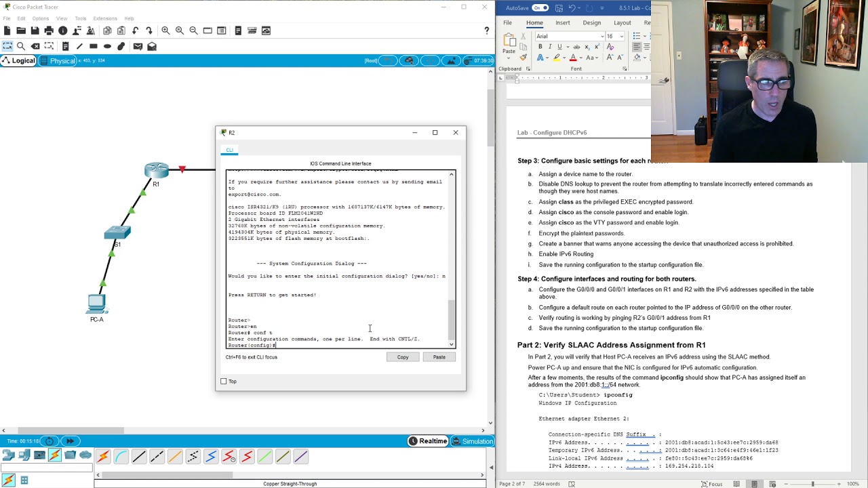Undo the last Packet Tracer action
The image size is (868, 488).
pyautogui.click(x=135, y=30)
